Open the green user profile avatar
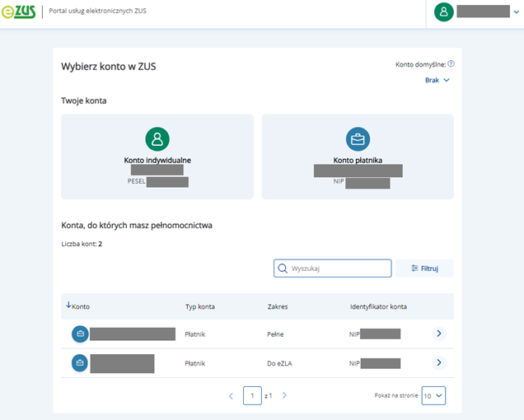524x420 pixels. (443, 12)
